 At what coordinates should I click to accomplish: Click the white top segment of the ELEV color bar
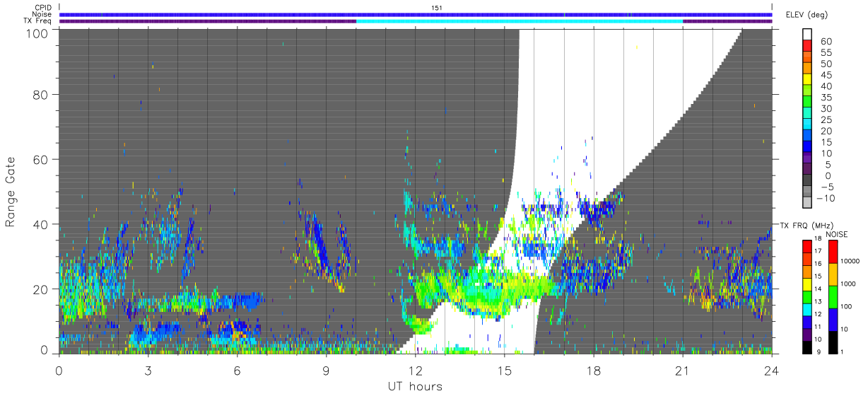pos(807,34)
